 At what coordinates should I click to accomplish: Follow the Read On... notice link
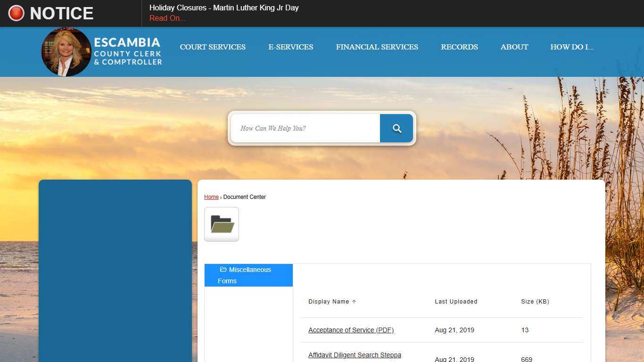167,18
